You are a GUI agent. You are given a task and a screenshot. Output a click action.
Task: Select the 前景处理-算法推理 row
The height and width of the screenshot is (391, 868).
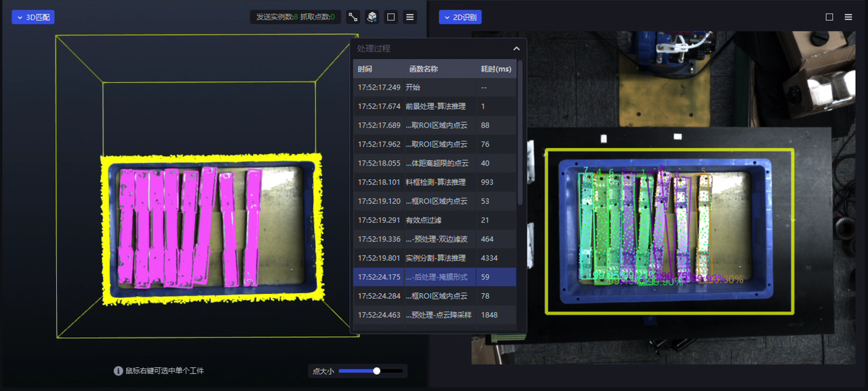click(x=435, y=106)
